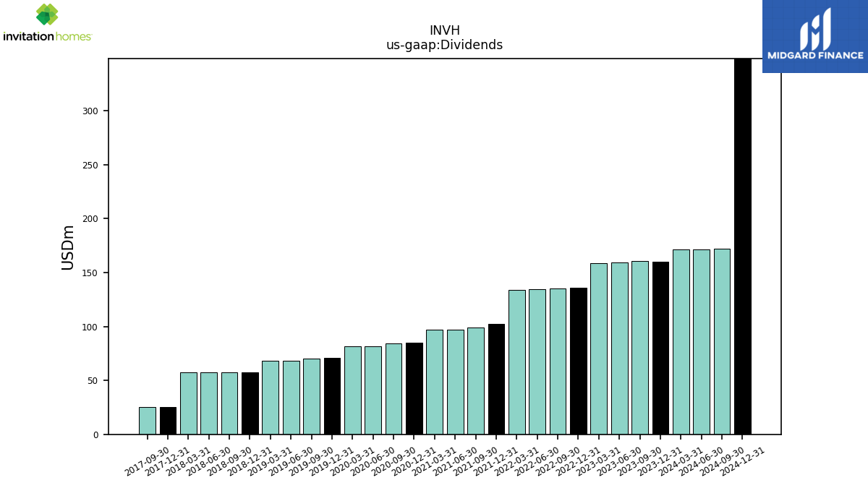The image size is (868, 488).
Task: Select the teal bar for 2018-03-31
Action: 188,403
